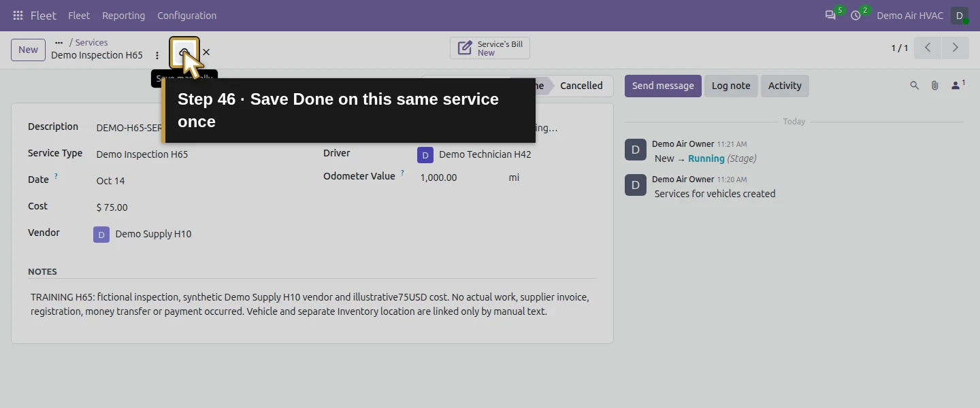Image resolution: width=980 pixels, height=408 pixels.
Task: Click the Cost amount field
Action: [x=197, y=207]
